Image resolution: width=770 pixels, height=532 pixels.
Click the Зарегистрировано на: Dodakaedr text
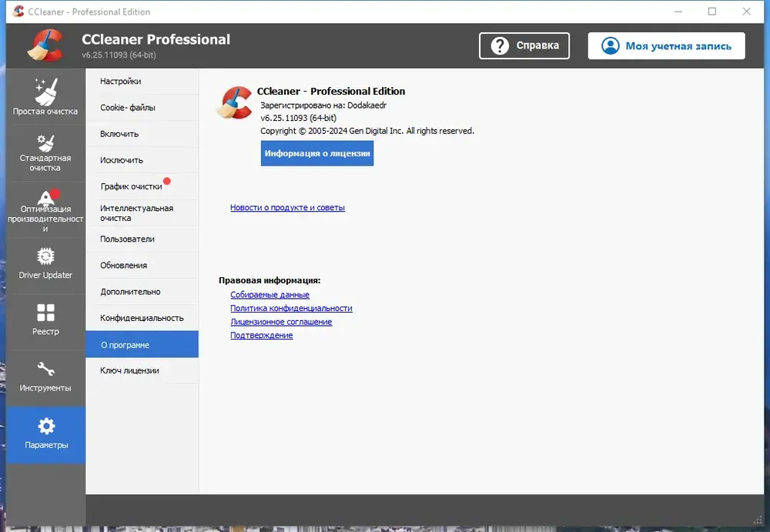[x=323, y=105]
